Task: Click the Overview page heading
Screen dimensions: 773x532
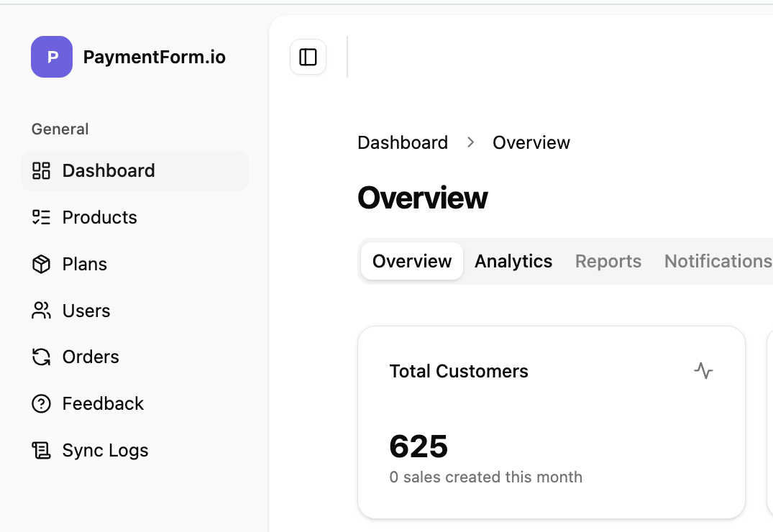Action: pos(423,198)
